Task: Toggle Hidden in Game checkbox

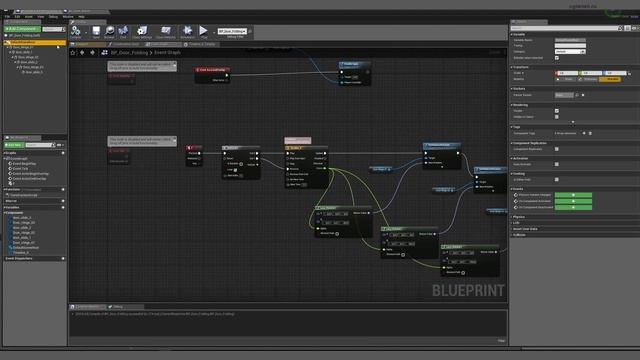Action: click(x=557, y=117)
